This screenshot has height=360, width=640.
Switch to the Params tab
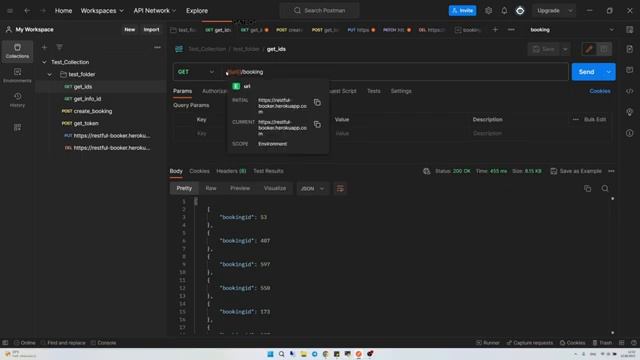tap(182, 91)
